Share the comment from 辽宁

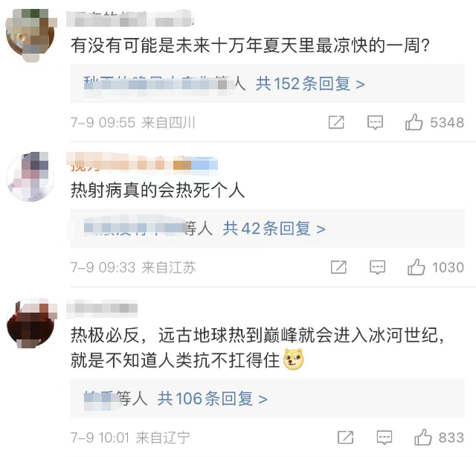click(x=345, y=437)
